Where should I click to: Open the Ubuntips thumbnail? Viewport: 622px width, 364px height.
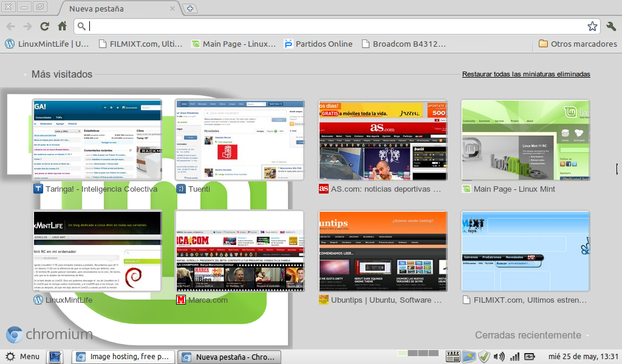pos(383,251)
